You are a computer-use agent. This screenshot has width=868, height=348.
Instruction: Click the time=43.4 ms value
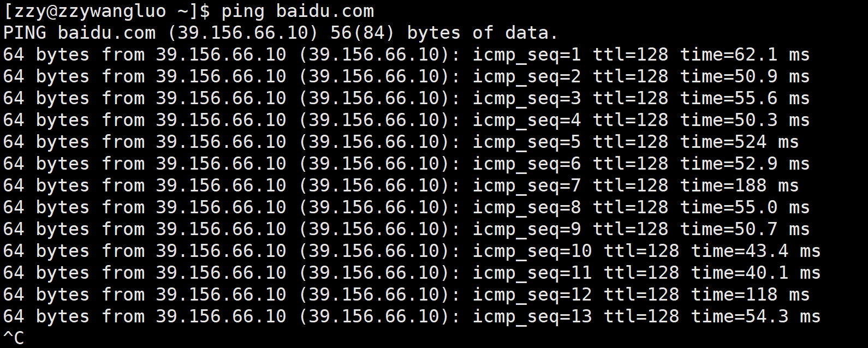(x=756, y=252)
